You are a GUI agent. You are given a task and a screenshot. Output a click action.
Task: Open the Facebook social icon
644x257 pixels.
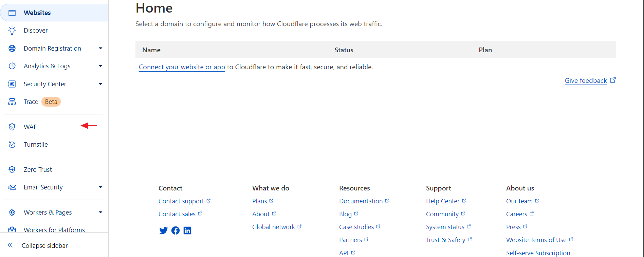click(x=176, y=231)
